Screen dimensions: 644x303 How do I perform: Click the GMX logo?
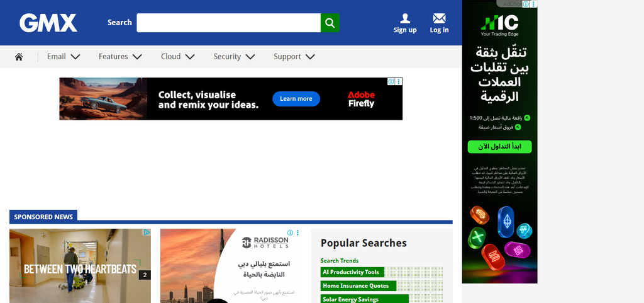pos(48,23)
